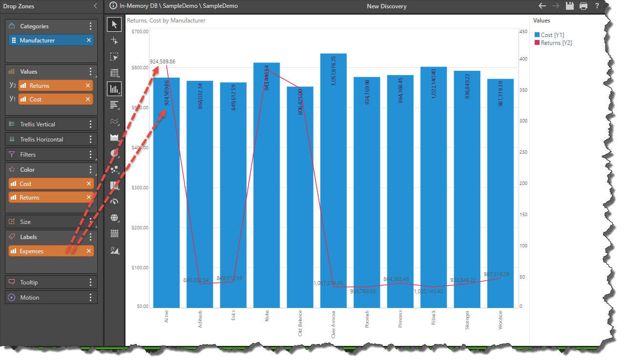Open the Values zone options menu

(x=90, y=72)
